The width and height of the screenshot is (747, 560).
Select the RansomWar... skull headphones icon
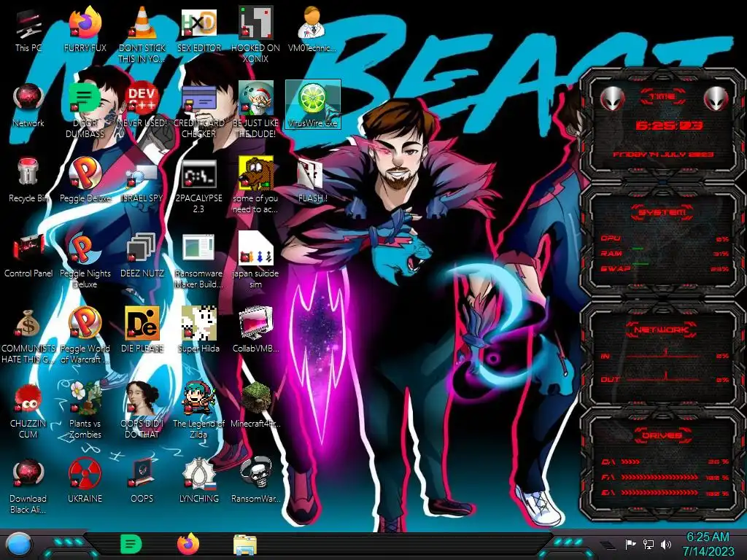point(255,480)
